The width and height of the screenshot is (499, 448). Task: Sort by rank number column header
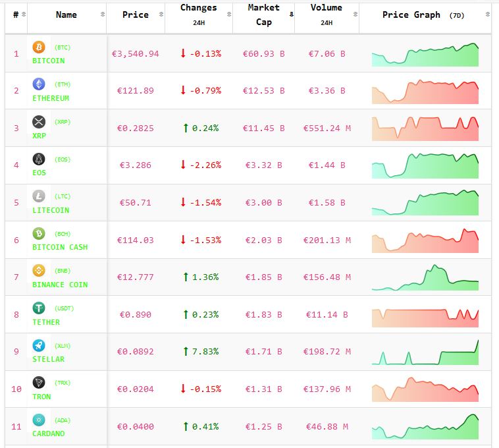click(16, 14)
